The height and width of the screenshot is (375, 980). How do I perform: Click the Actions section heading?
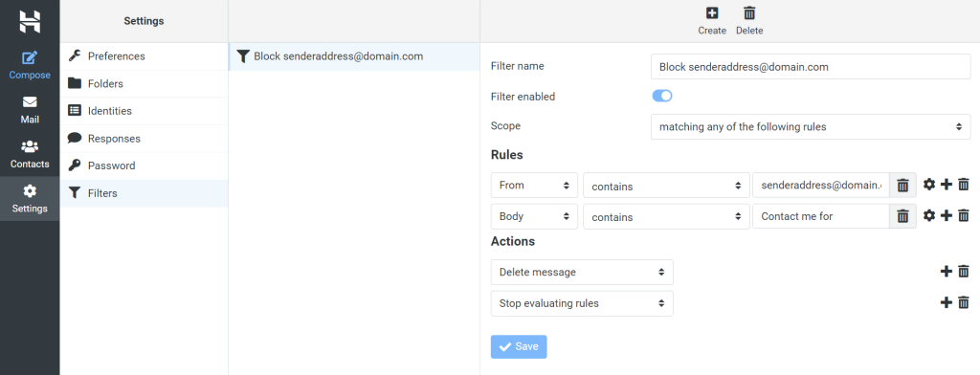[x=513, y=241]
